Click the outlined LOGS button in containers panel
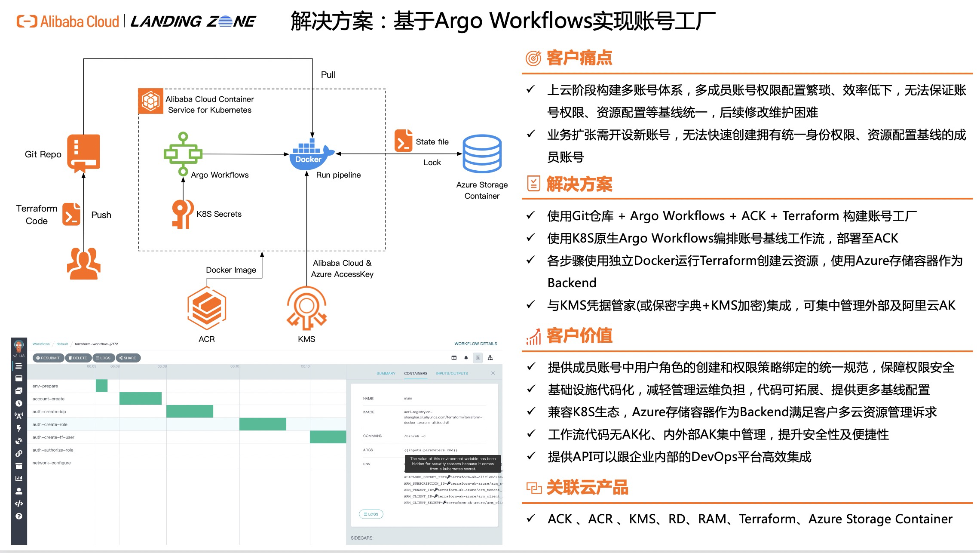Screen dimensions: 980x553 (x=371, y=514)
